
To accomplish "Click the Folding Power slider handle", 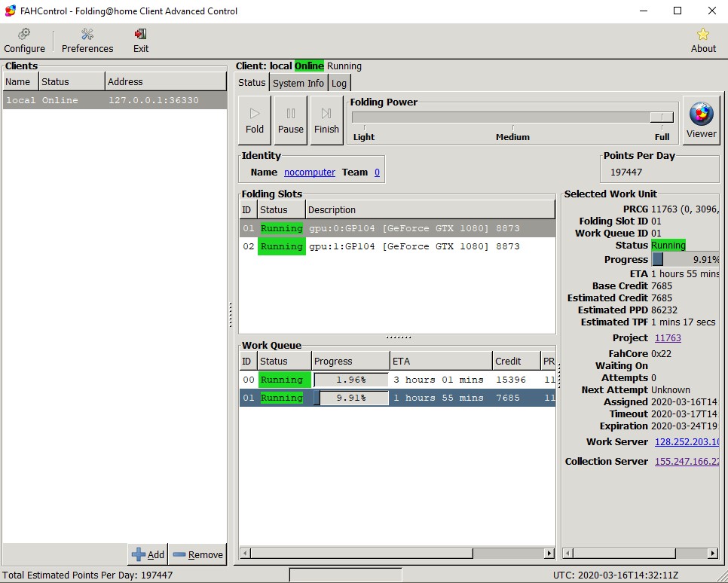I will click(662, 117).
